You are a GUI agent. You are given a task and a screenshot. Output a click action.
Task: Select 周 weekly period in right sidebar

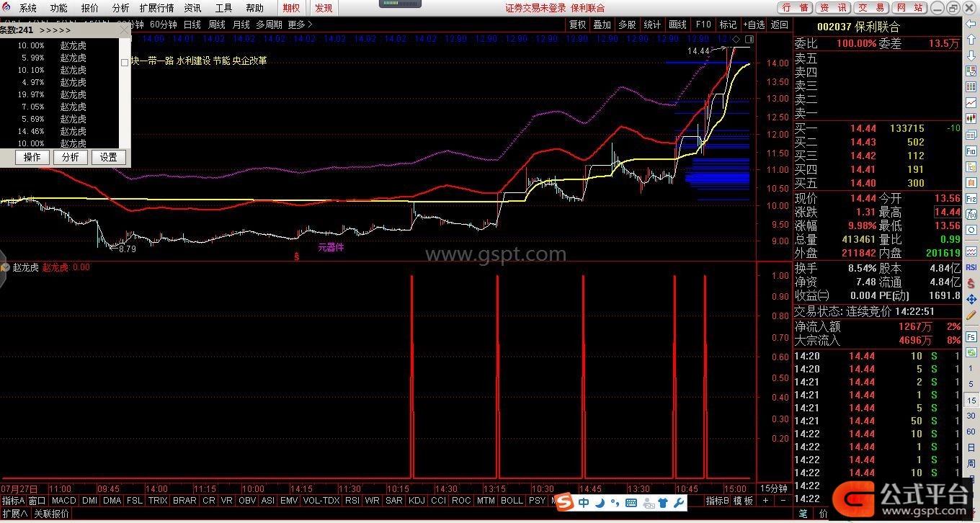(971, 463)
